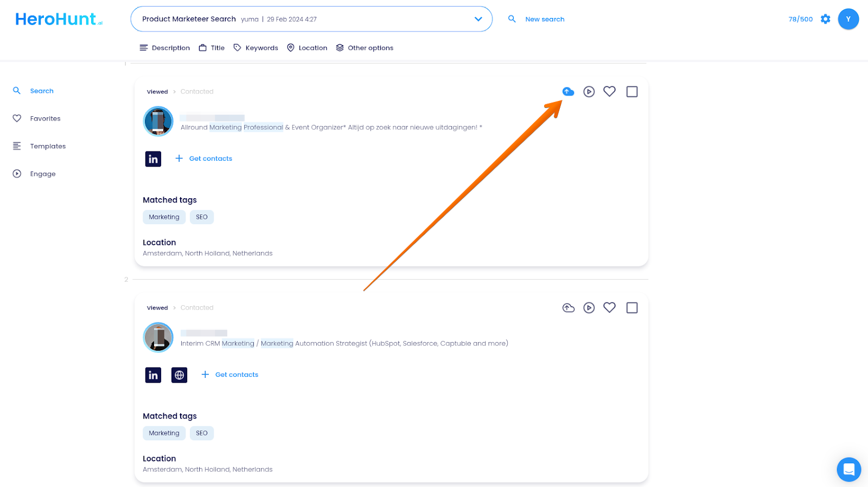Open the Other options filter

point(365,48)
